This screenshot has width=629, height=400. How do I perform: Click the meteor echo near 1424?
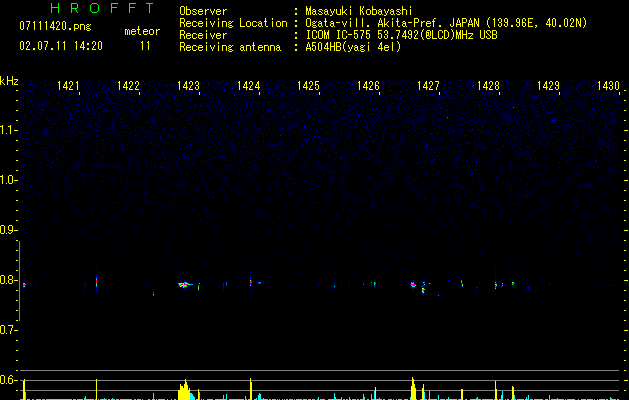click(251, 282)
